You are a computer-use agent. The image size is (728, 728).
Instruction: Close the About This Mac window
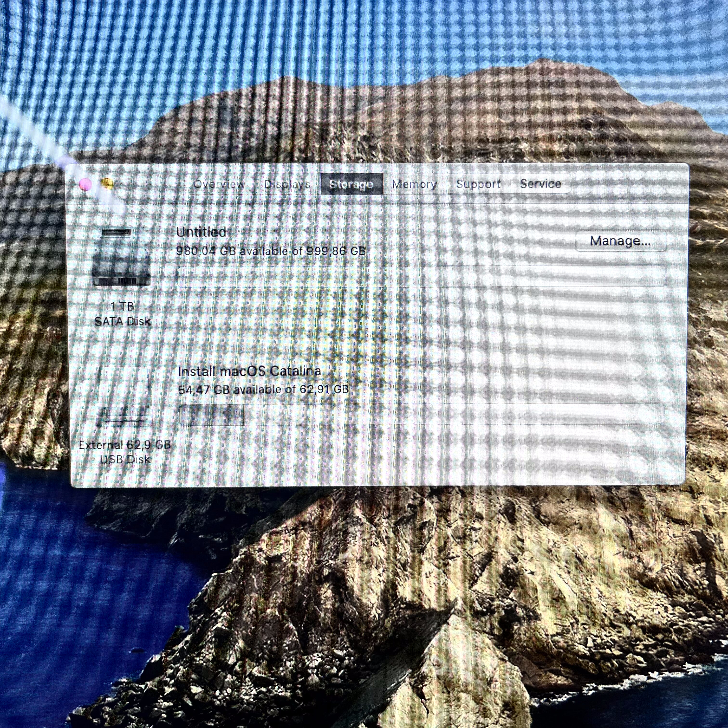point(85,184)
